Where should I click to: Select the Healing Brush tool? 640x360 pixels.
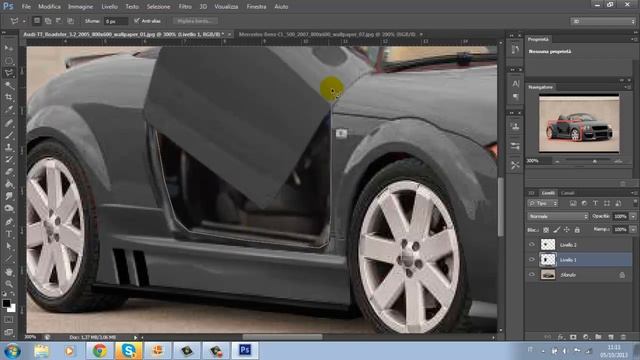click(x=9, y=122)
